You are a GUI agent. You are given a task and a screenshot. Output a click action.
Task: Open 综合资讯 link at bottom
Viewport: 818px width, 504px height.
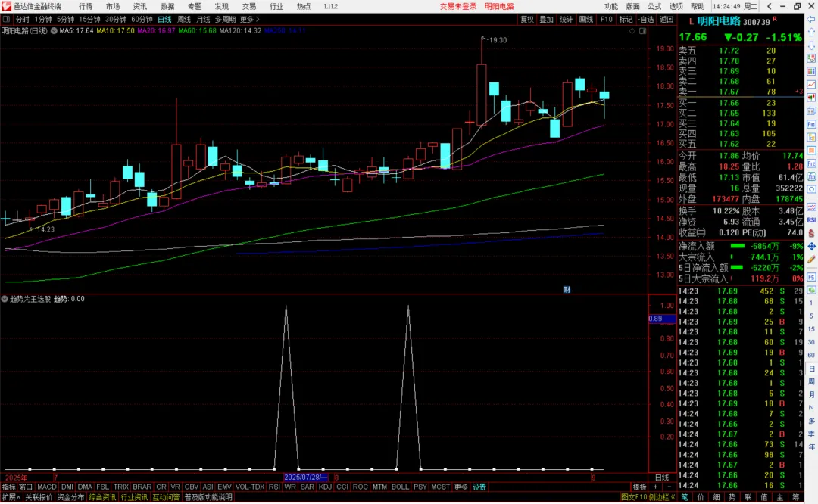click(x=102, y=497)
